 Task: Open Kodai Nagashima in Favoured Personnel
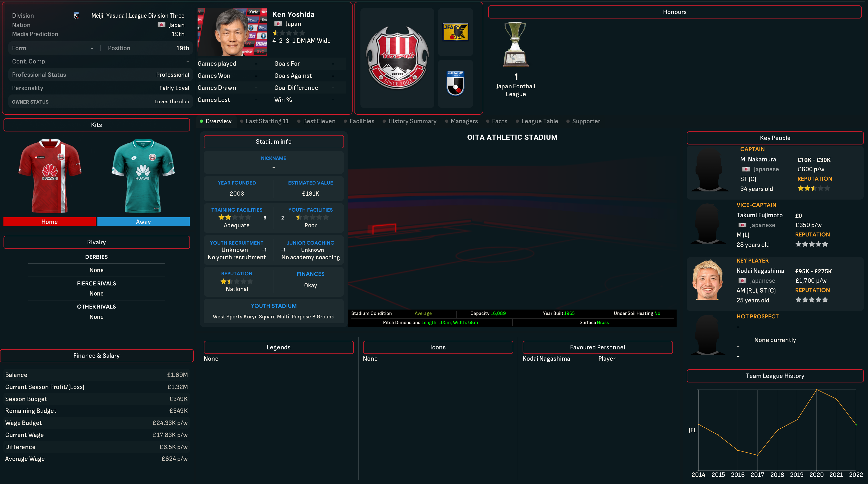pos(546,359)
